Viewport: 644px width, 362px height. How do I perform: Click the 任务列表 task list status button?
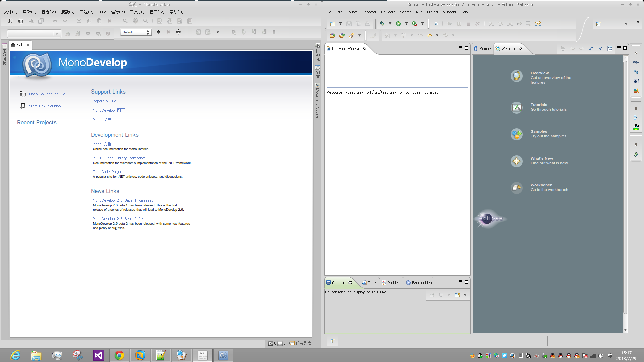[x=301, y=343]
